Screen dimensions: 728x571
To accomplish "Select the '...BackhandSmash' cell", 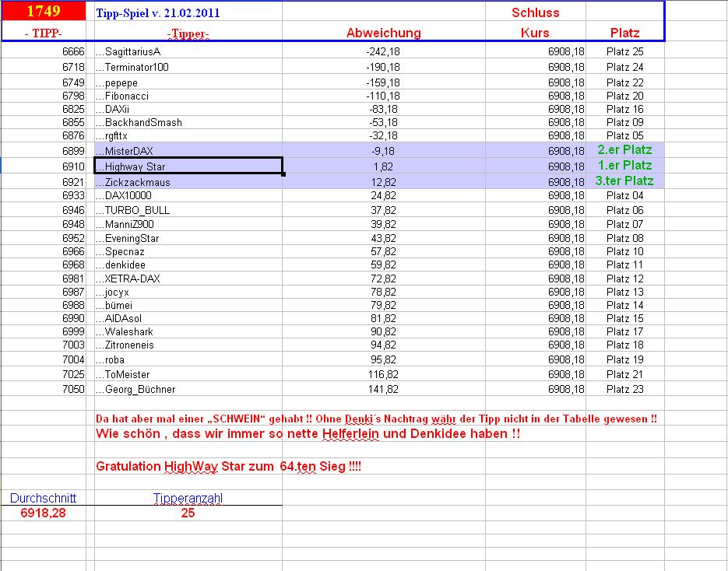I will [188, 122].
